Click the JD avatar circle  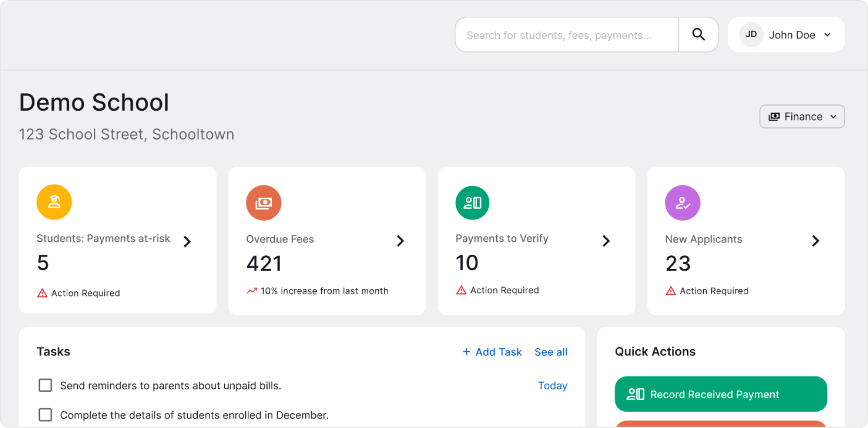751,34
